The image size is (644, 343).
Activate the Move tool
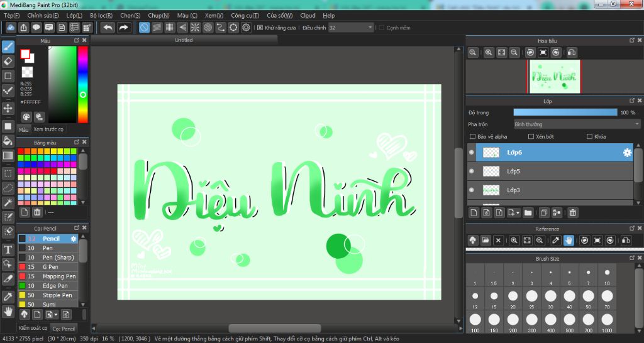(8, 108)
